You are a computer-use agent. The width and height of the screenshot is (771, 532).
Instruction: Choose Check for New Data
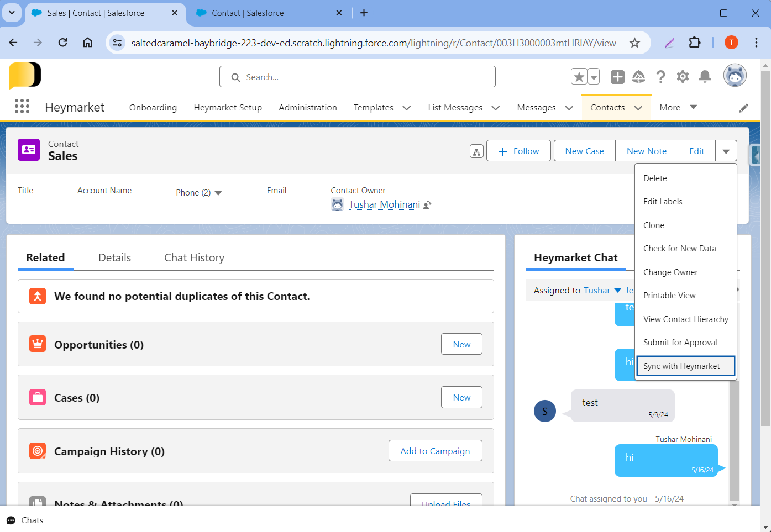(685, 249)
